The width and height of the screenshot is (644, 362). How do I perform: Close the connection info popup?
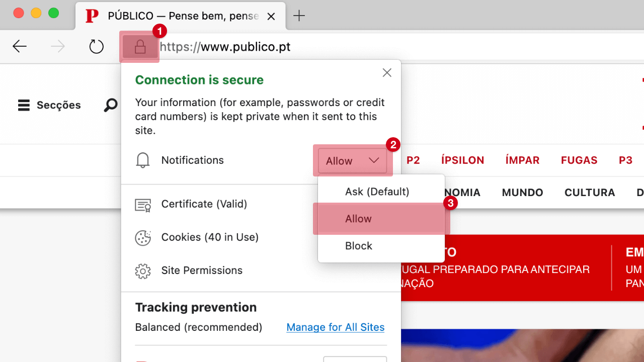[x=387, y=73]
